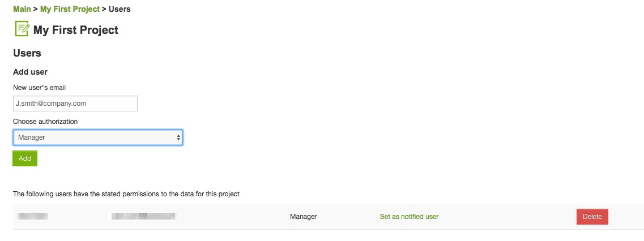Screen dimensions: 644x241
Task: Click the My First Project page title
Action: (75, 30)
